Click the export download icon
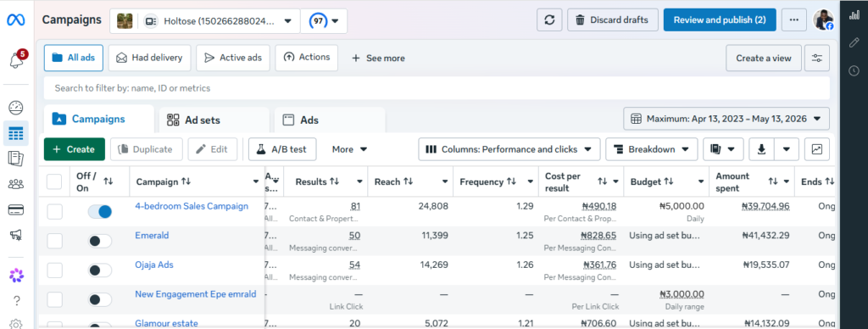The width and height of the screenshot is (868, 329). click(761, 149)
